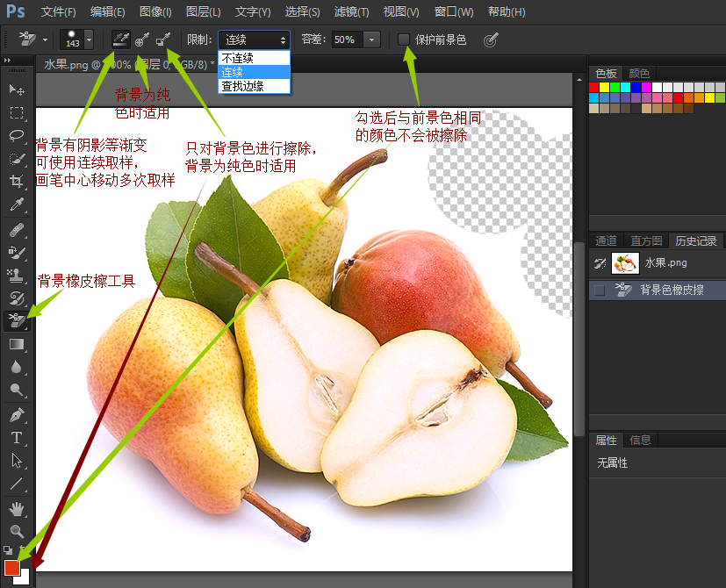Select the Background Eraser tool in toolbox

coord(17,321)
